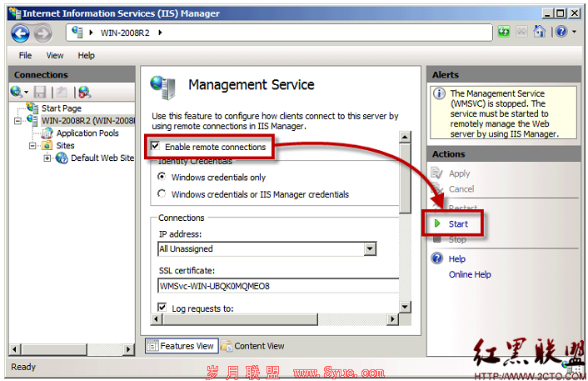Screen dimensions: 588x381
Task: Toggle Log requests to checkbox
Action: 162,308
